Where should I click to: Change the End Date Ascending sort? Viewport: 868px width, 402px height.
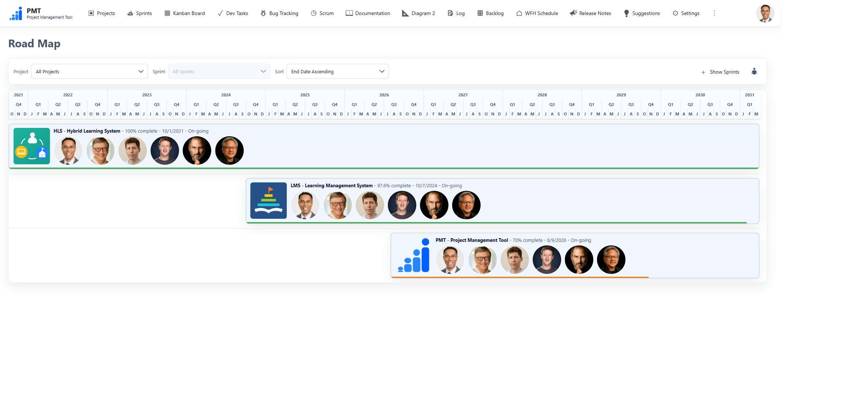coord(337,71)
